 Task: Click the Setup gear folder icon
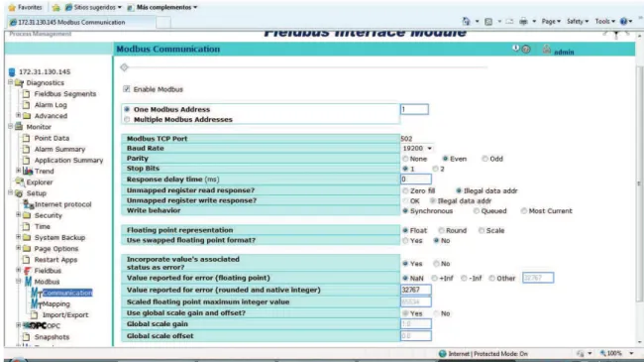click(x=19, y=193)
